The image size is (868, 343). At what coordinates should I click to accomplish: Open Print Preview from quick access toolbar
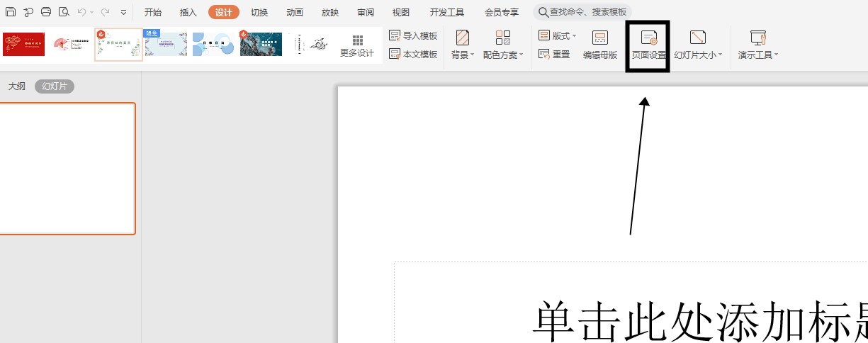(x=64, y=12)
